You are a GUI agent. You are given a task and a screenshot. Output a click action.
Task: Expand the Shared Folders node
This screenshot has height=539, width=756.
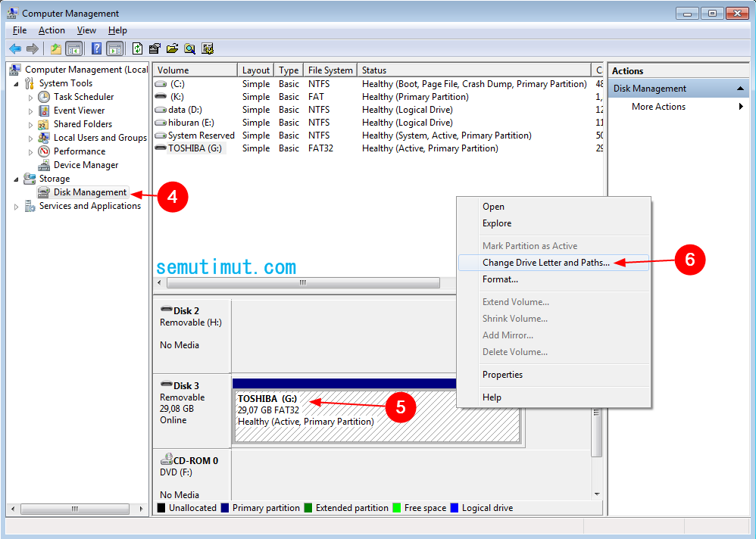tap(30, 125)
